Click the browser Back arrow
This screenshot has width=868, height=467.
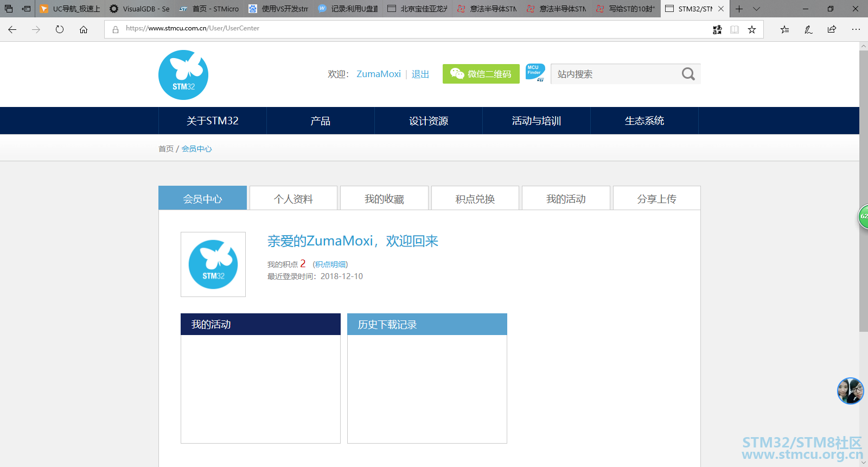[x=12, y=30]
